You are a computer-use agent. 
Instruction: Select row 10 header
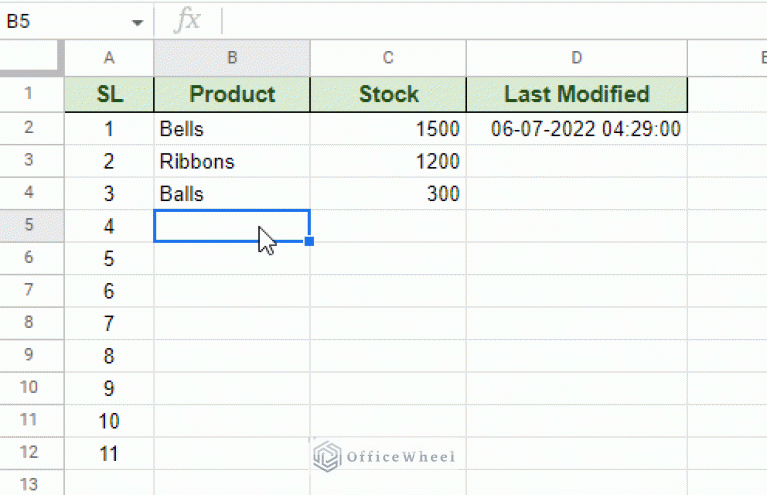(31, 388)
